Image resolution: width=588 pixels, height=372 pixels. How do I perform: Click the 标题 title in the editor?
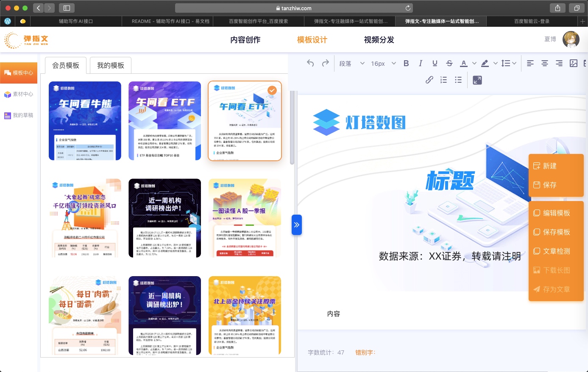[x=450, y=181]
